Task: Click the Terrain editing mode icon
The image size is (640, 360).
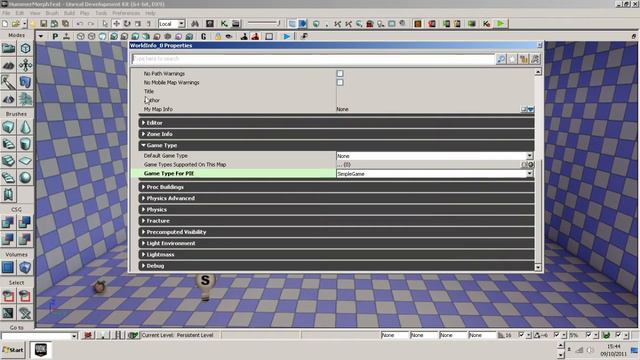Action: [9, 65]
